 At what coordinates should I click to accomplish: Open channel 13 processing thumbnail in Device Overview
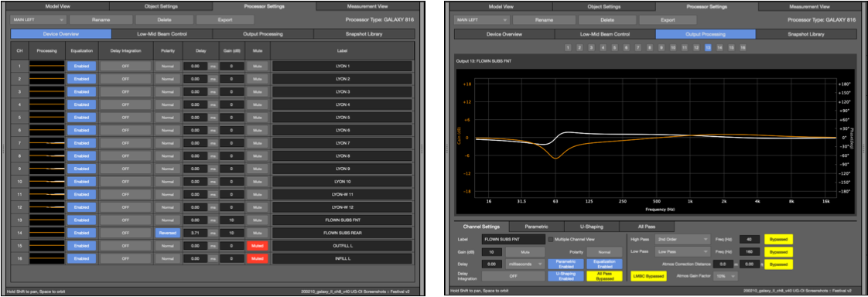click(x=46, y=220)
